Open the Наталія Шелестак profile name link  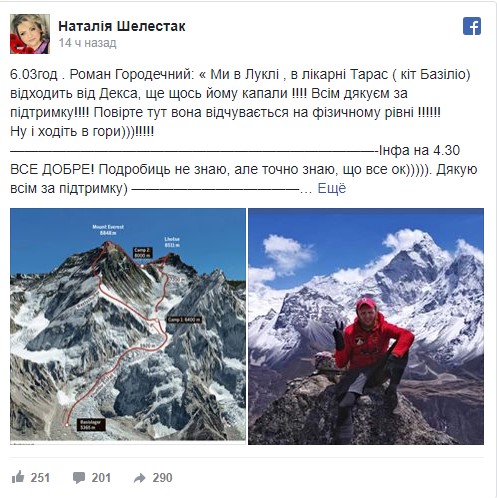point(122,26)
